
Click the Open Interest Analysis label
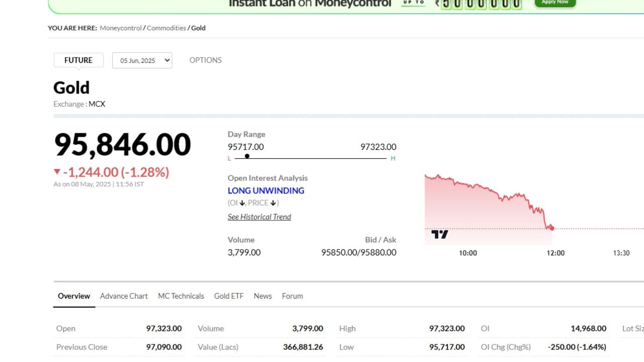click(x=268, y=178)
